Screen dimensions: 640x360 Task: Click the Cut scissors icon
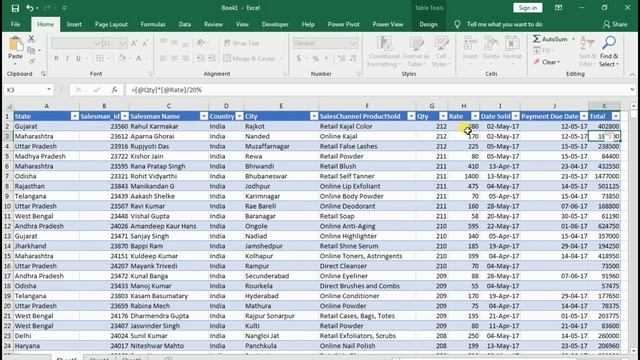pyautogui.click(x=31, y=39)
